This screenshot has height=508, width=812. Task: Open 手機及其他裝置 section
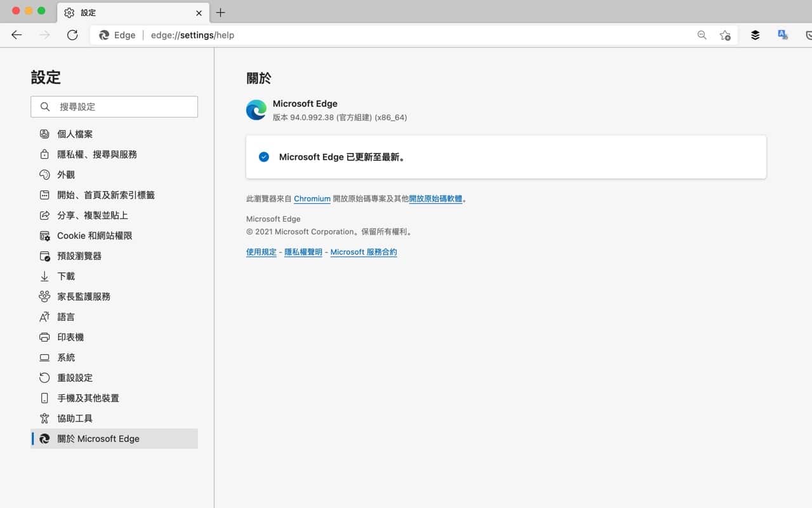114,398
